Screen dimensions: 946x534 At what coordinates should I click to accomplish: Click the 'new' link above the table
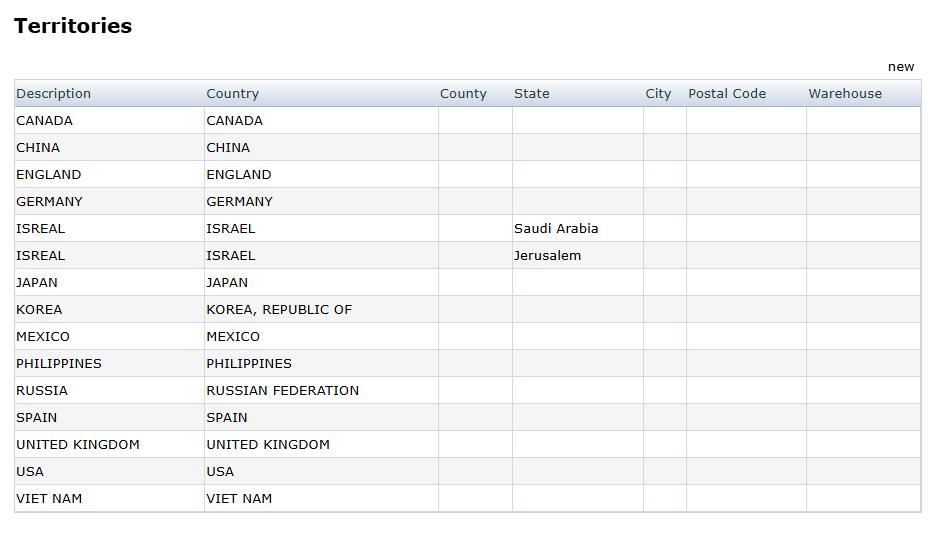(x=900, y=67)
